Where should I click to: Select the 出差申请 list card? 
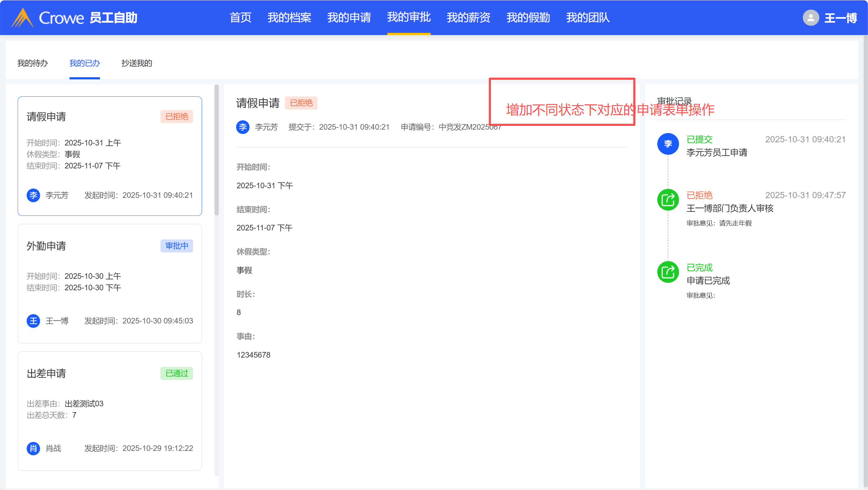coord(110,411)
